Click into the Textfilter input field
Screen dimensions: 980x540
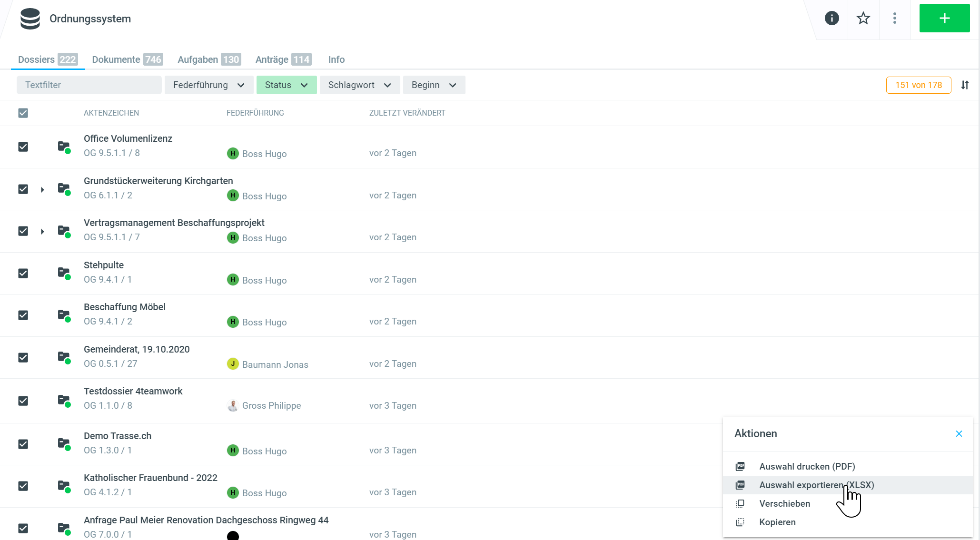(89, 85)
